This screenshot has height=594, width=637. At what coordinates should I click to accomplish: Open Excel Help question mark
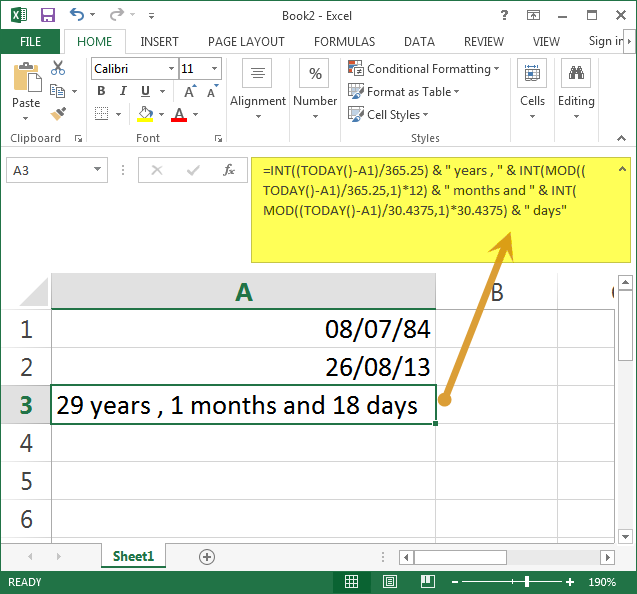click(x=504, y=15)
